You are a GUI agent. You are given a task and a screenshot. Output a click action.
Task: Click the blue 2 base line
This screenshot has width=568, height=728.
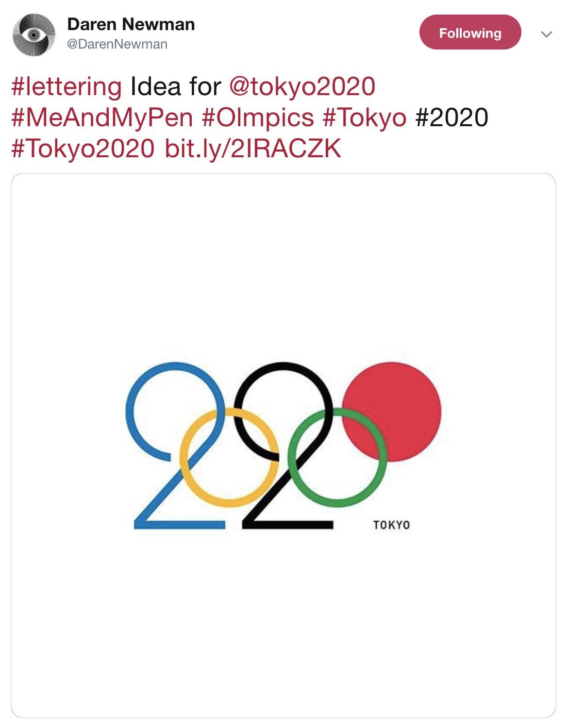[x=180, y=525]
